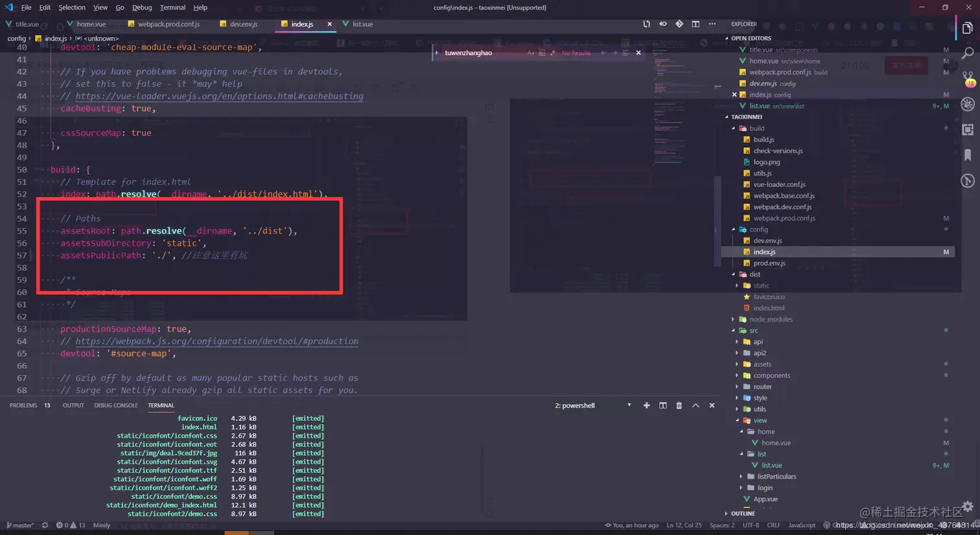Open the File menu
980x535 pixels.
pyautogui.click(x=26, y=7)
